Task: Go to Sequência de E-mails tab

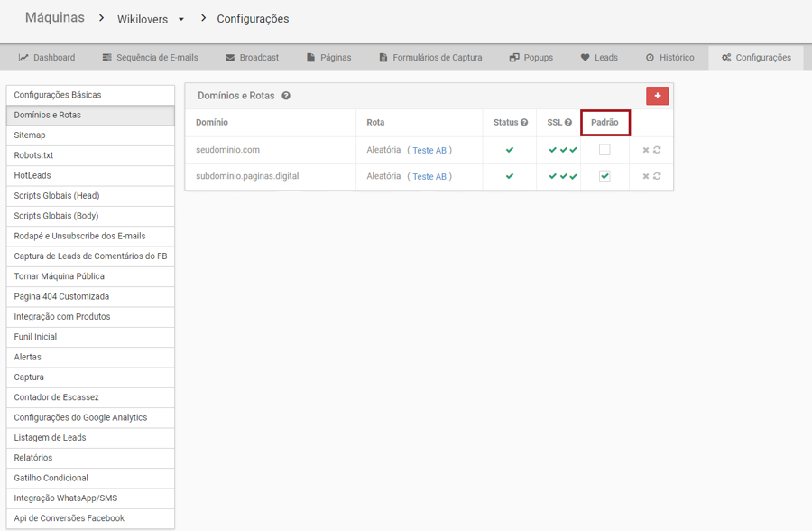Action: pos(150,58)
